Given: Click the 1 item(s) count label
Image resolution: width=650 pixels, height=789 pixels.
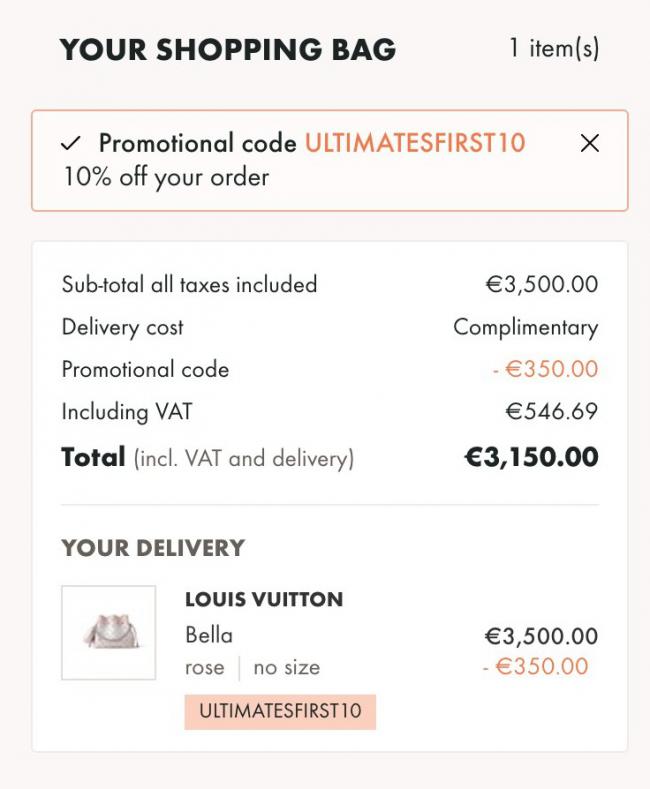Looking at the screenshot, I should (554, 49).
